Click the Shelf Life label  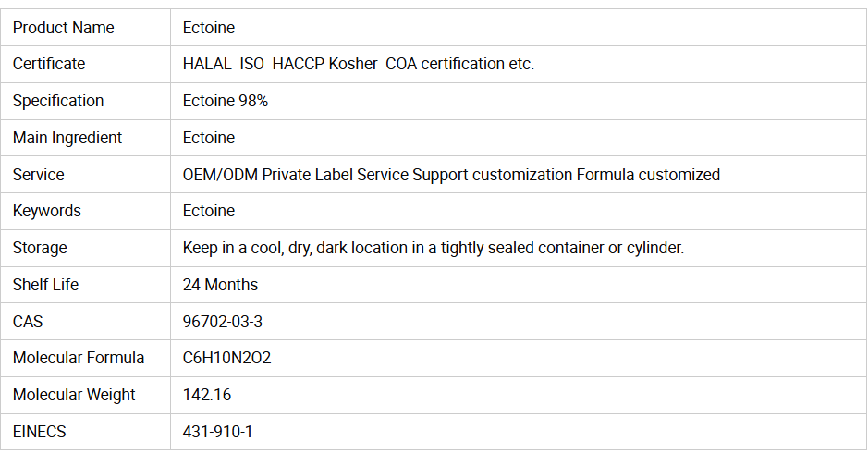[x=45, y=285]
